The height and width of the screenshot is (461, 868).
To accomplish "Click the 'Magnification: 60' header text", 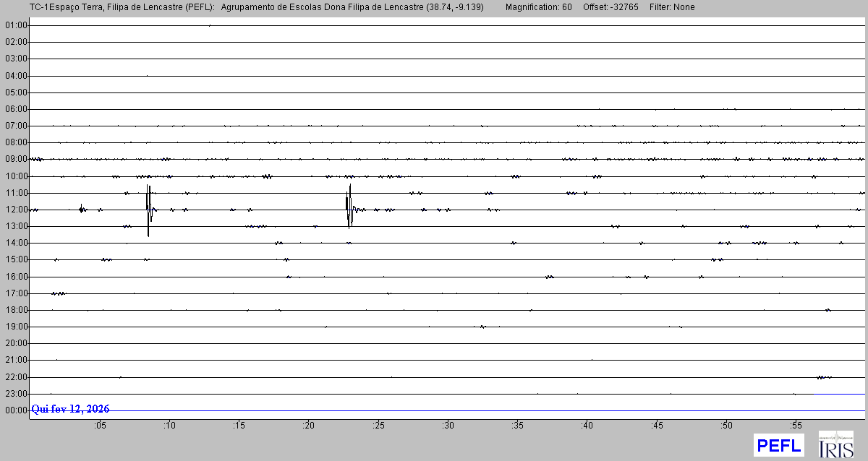I will (x=538, y=7).
